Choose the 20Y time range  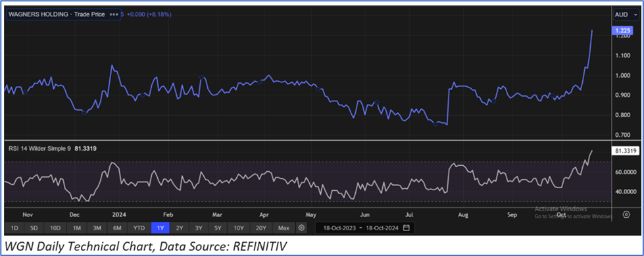point(261,228)
